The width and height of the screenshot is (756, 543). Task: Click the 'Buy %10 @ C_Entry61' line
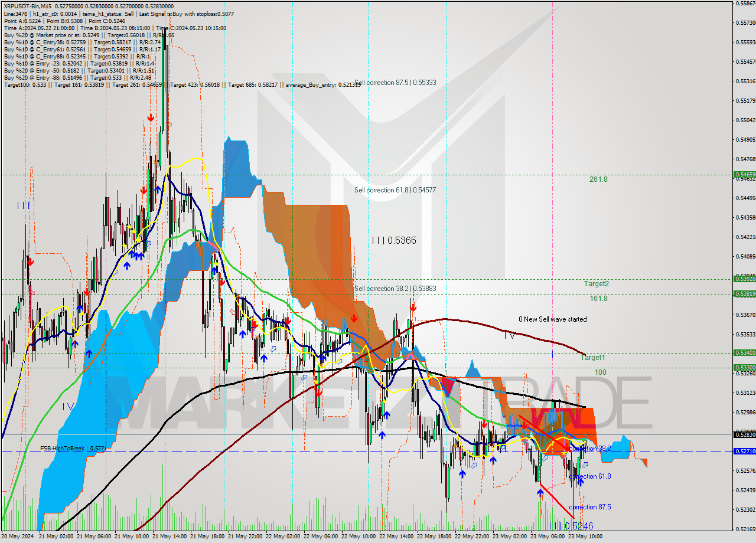pyautogui.click(x=82, y=49)
